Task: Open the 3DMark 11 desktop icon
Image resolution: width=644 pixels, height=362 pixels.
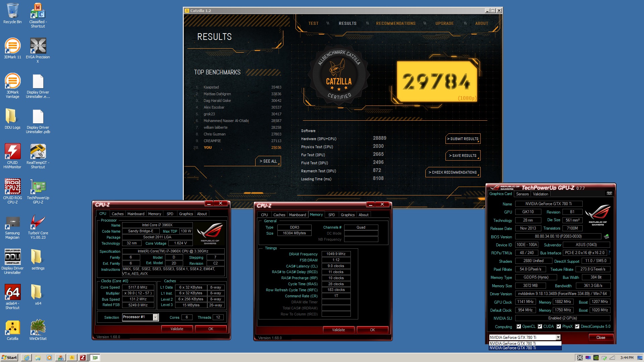Action: click(x=12, y=49)
